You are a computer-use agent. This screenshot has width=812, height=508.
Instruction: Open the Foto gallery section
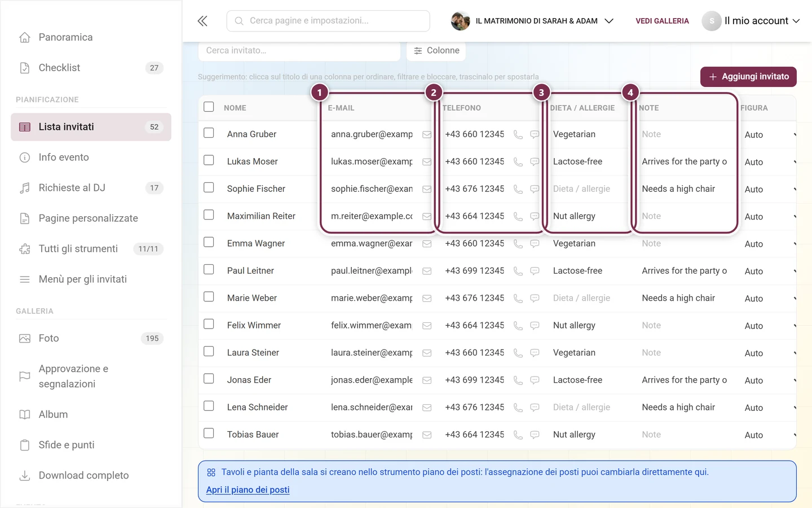91,339
